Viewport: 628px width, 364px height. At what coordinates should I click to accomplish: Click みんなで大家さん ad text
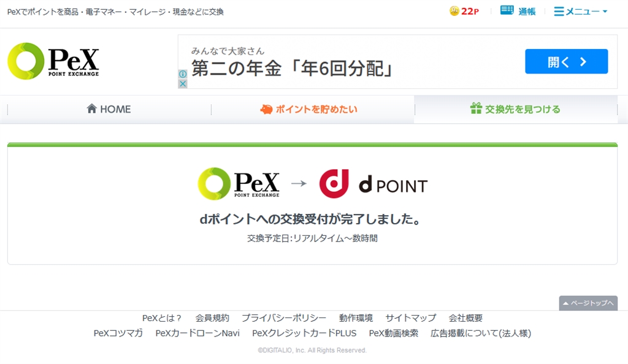click(x=228, y=51)
